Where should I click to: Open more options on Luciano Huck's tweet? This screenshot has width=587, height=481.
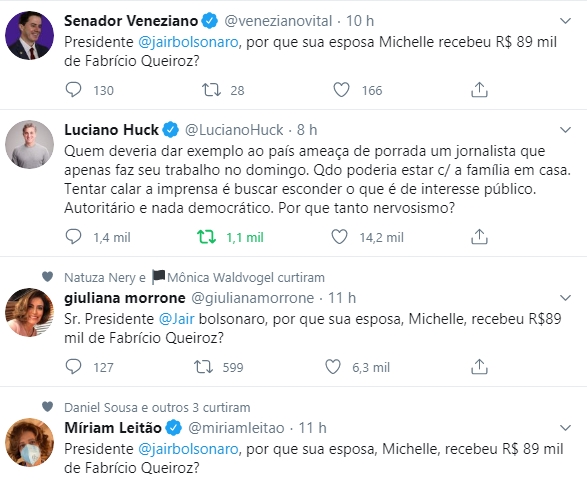[565, 130]
